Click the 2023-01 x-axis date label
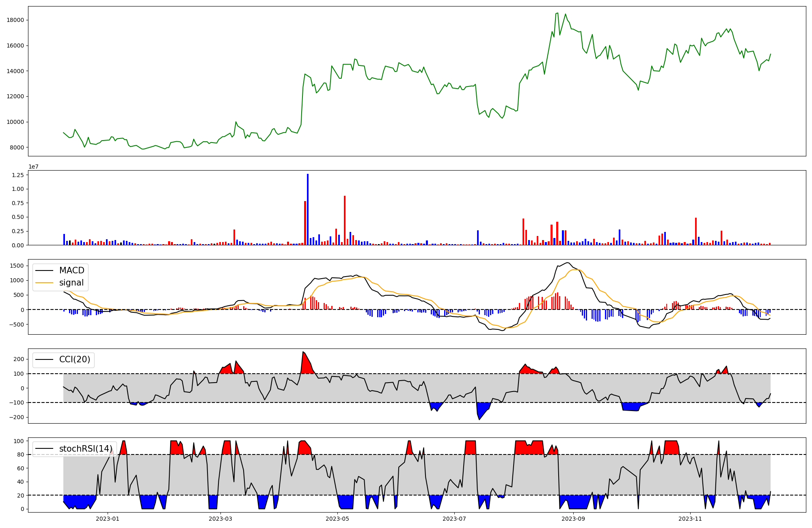812x528 pixels. click(108, 519)
